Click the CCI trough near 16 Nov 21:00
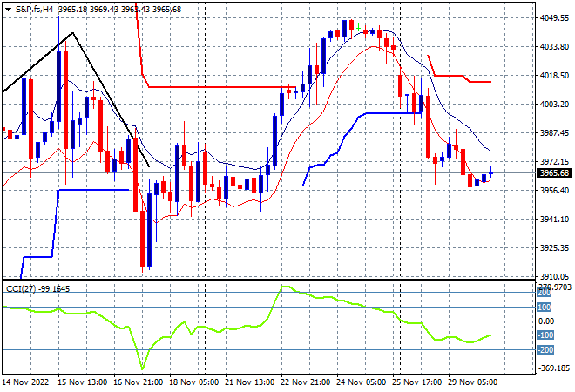Viewport: 575px width, 392px height. click(x=142, y=368)
